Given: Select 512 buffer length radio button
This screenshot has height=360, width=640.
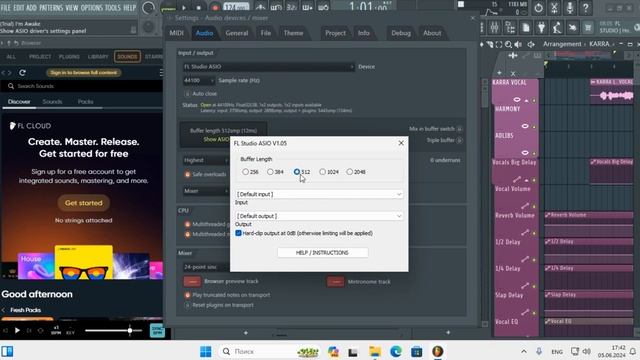Looking at the screenshot, I should coord(297,172).
